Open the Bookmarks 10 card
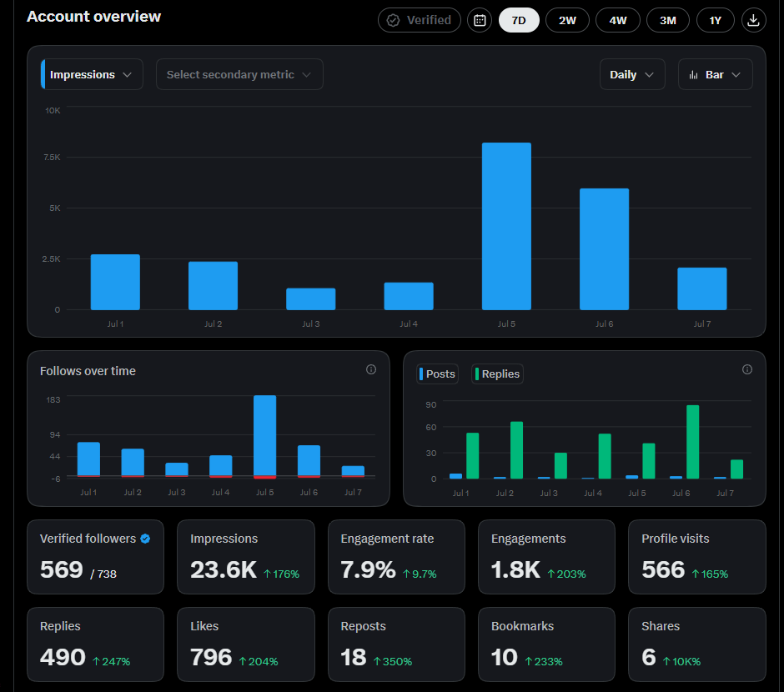The image size is (784, 692). click(546, 644)
